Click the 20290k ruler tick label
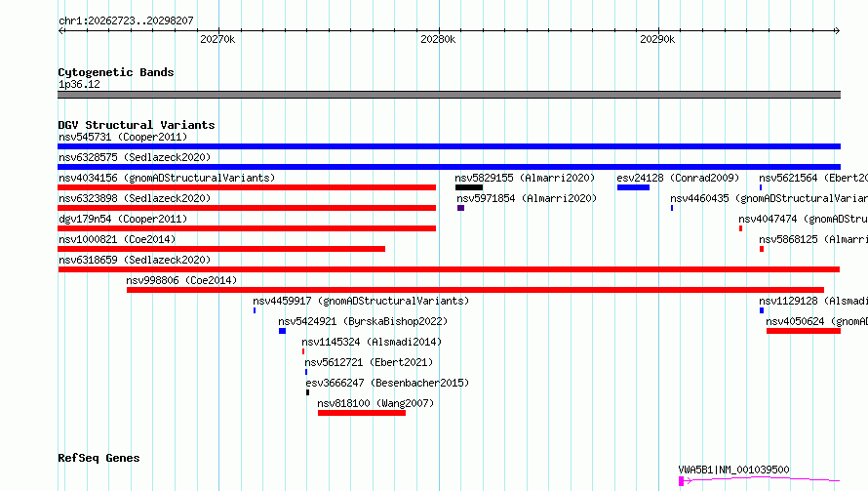The image size is (868, 491). click(657, 39)
